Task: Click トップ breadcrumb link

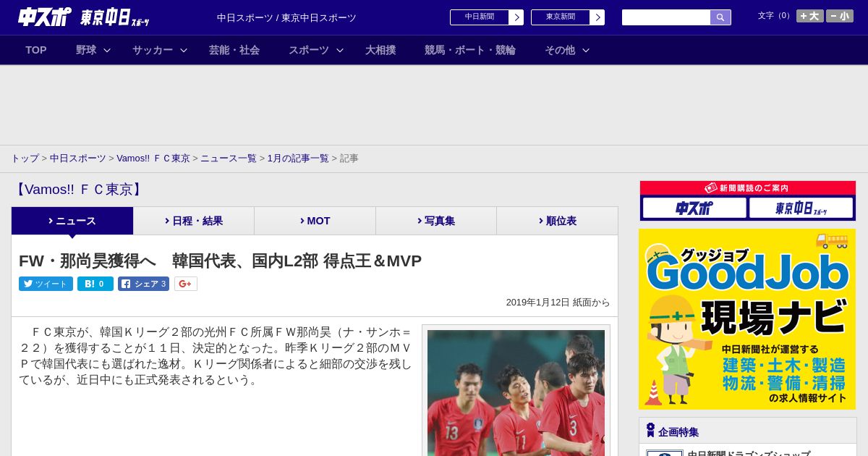Action: [x=25, y=158]
